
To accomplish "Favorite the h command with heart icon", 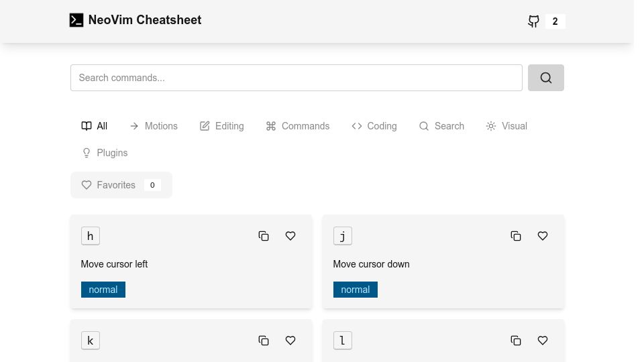I will click(290, 236).
